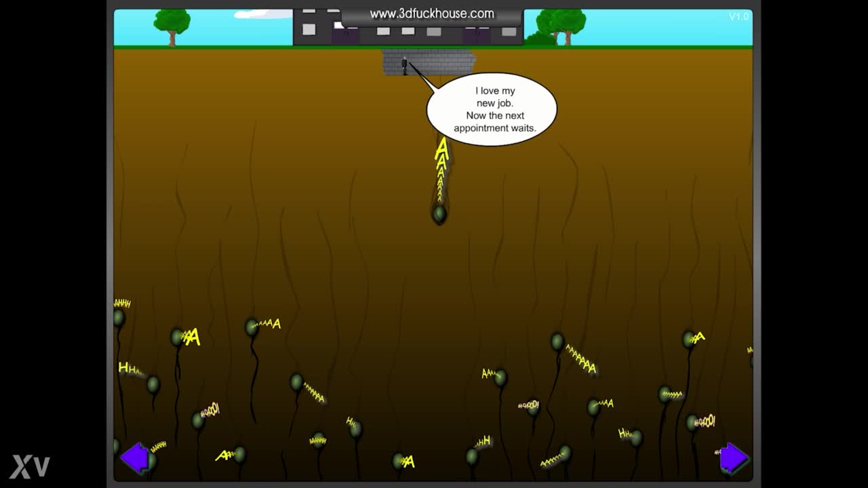Click the rightmost window on the building

point(509,31)
